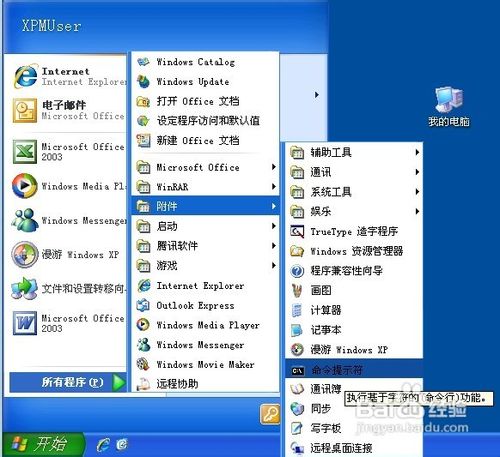Open 远程协助 icon
This screenshot has height=457, width=500.
click(144, 384)
